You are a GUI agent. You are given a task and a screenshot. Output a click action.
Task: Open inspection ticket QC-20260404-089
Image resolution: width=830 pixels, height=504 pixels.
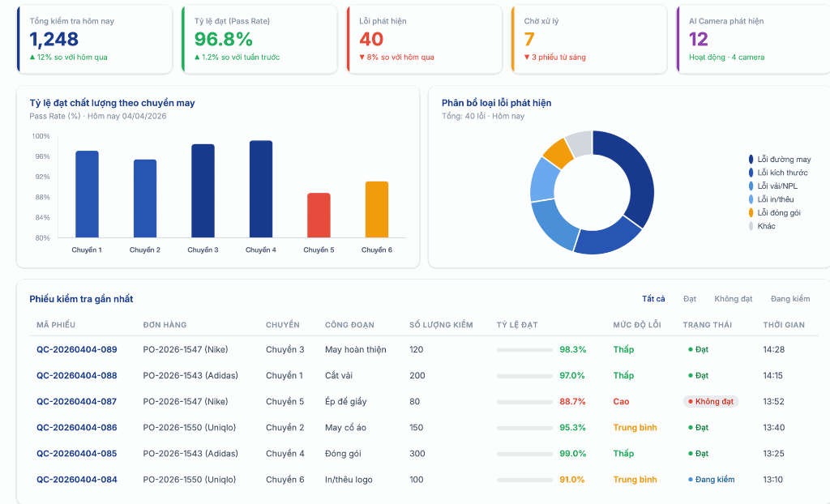click(76, 350)
